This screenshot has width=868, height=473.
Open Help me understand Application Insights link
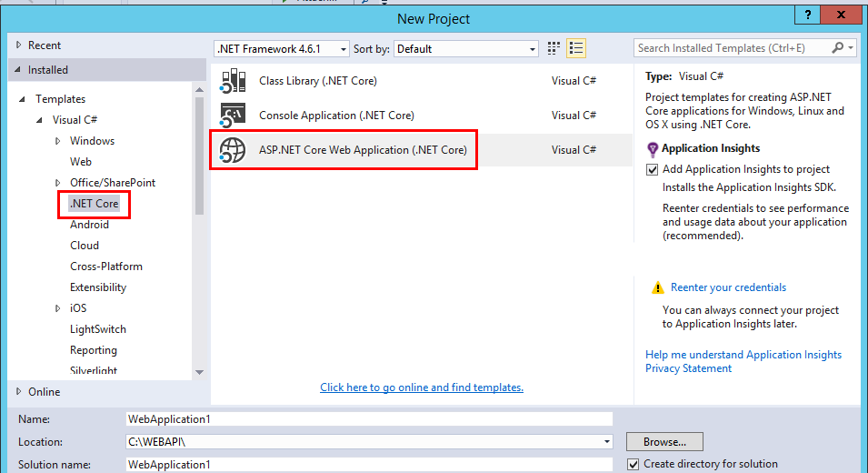coord(743,355)
